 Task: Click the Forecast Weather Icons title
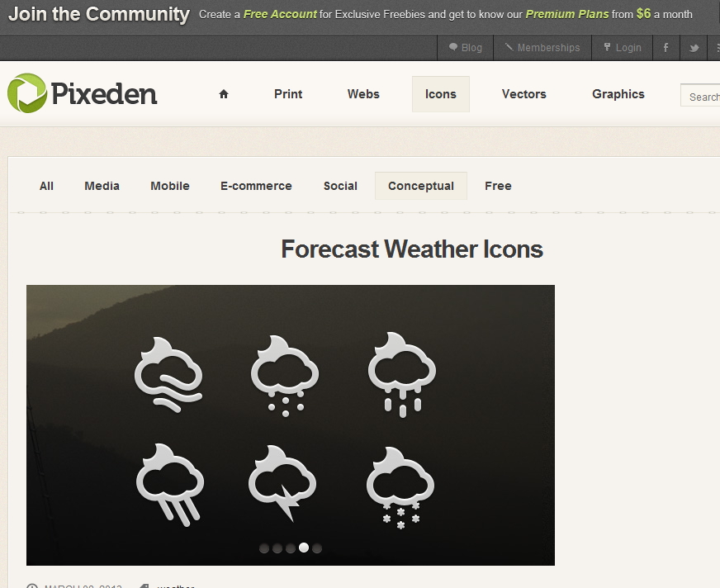pyautogui.click(x=412, y=249)
